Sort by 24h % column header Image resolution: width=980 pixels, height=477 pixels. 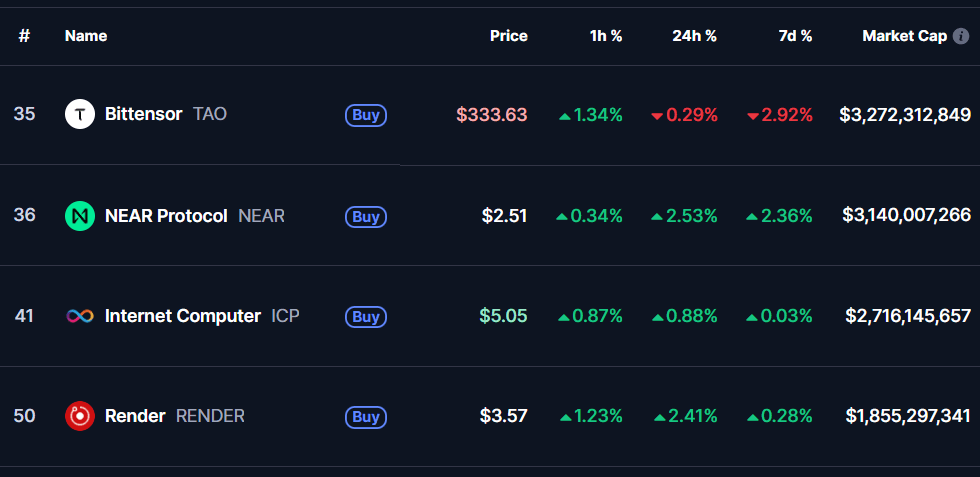tap(694, 36)
